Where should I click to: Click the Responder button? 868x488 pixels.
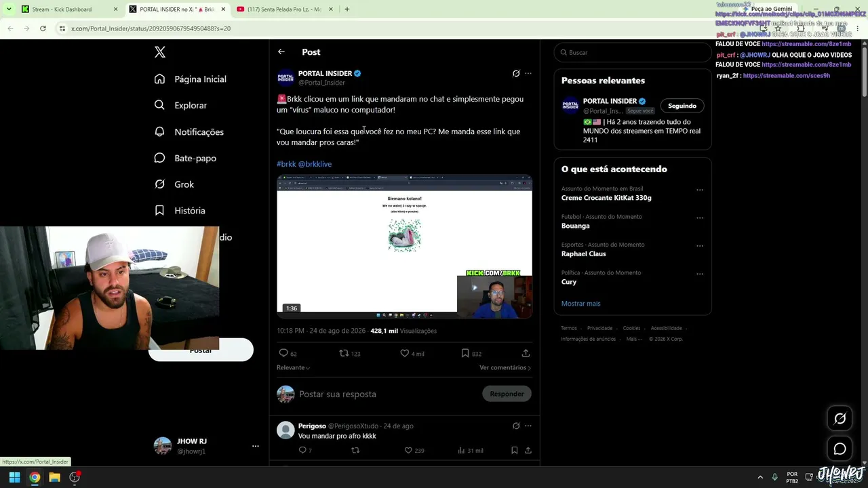(x=507, y=394)
